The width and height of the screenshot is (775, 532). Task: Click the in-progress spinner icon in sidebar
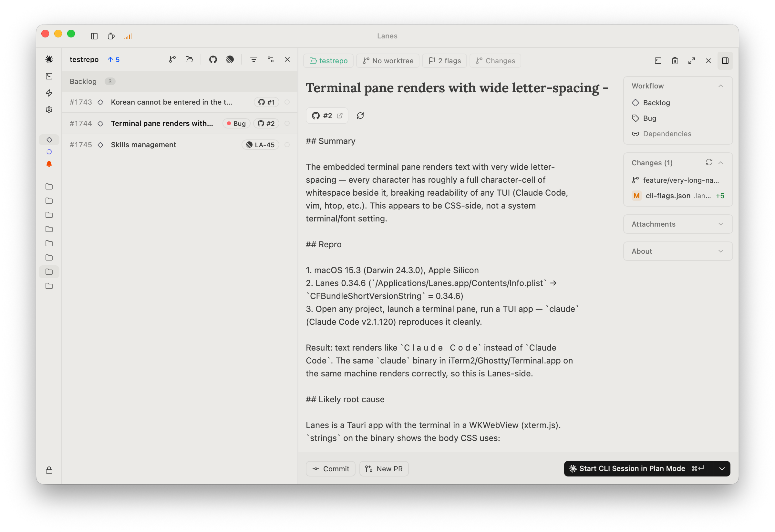point(49,152)
